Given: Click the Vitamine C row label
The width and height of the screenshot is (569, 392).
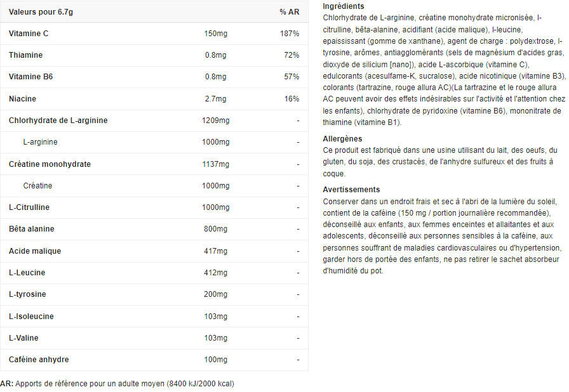Looking at the screenshot, I should 29,33.
